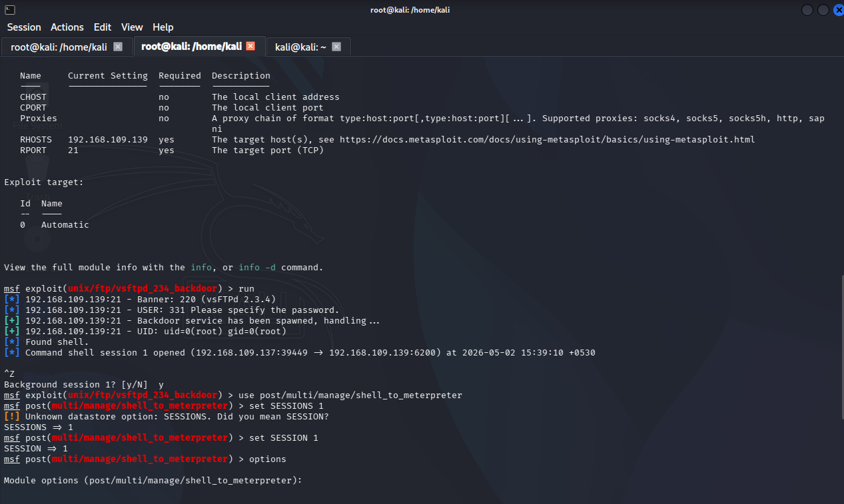Image resolution: width=844 pixels, height=504 pixels.
Task: Click the 'USER: 331 Please specify the password.' line
Action: pos(172,310)
